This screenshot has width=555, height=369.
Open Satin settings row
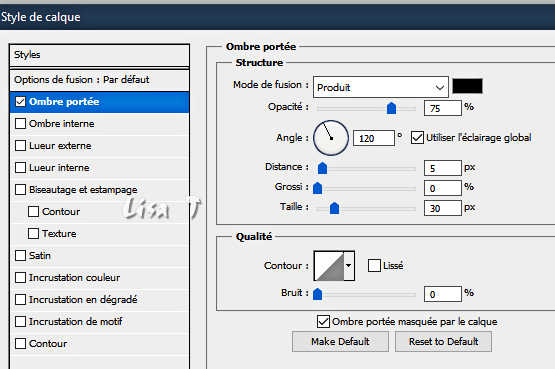tap(99, 255)
